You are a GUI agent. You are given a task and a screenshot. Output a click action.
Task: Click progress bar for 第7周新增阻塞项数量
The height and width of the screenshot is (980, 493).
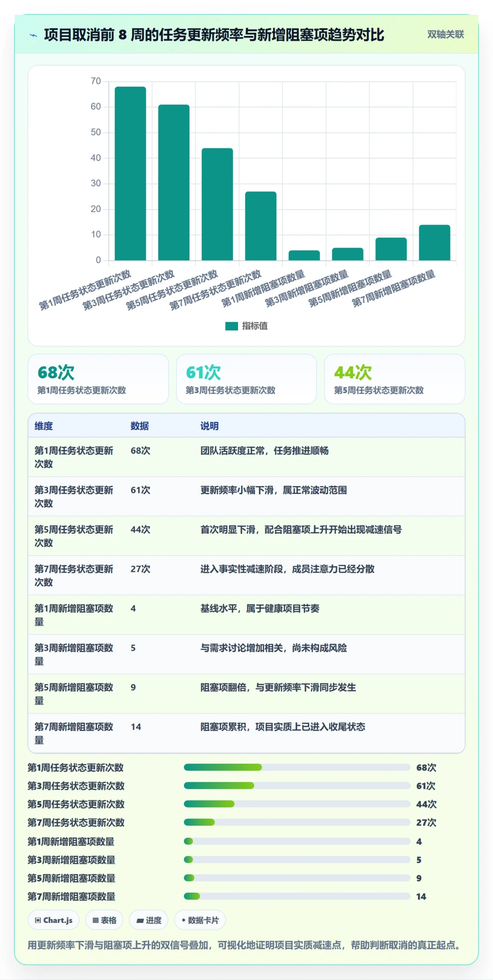pyautogui.click(x=297, y=896)
